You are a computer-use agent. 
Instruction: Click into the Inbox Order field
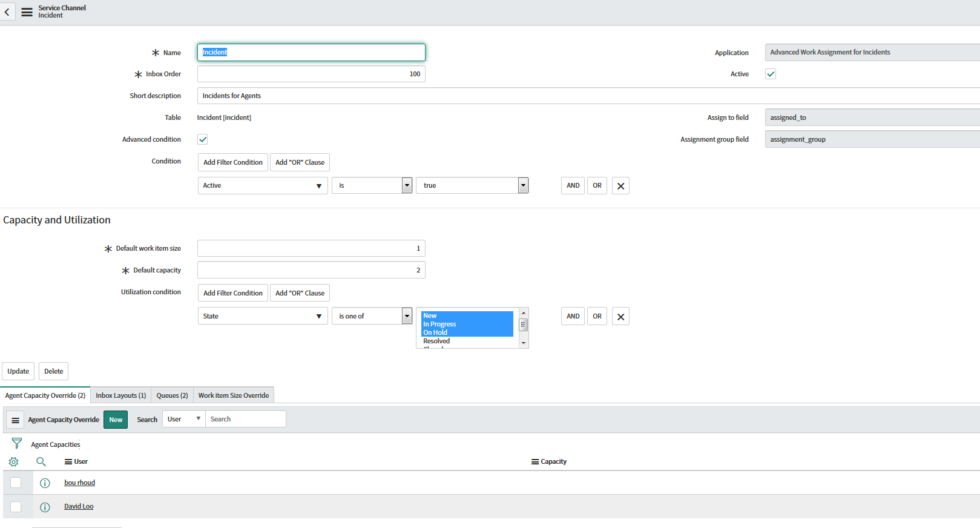311,74
